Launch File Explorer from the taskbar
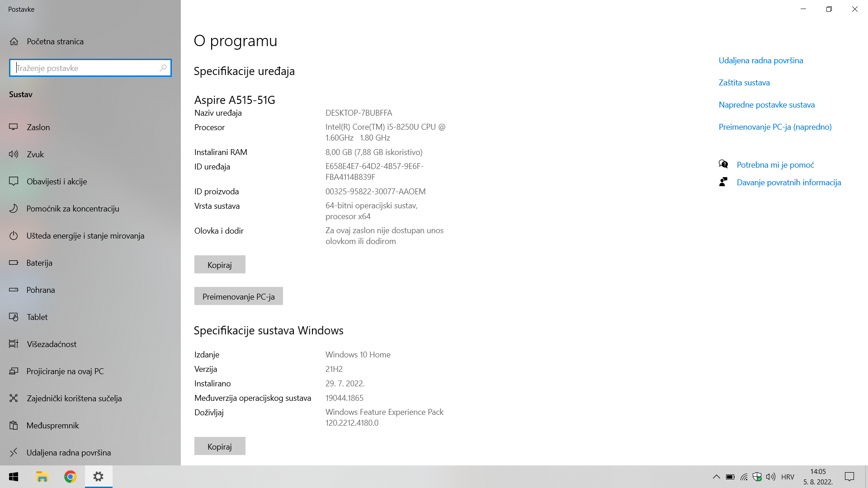The image size is (868, 488). (42, 477)
